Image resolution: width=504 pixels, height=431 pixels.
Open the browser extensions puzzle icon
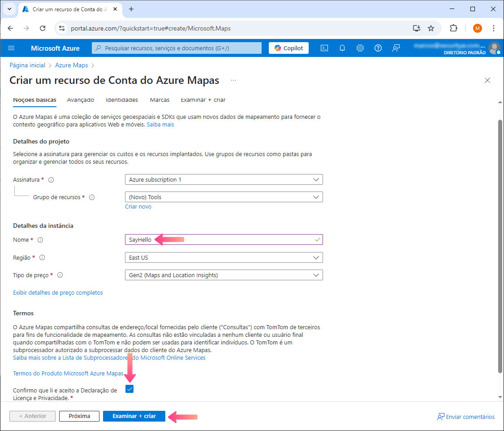453,28
